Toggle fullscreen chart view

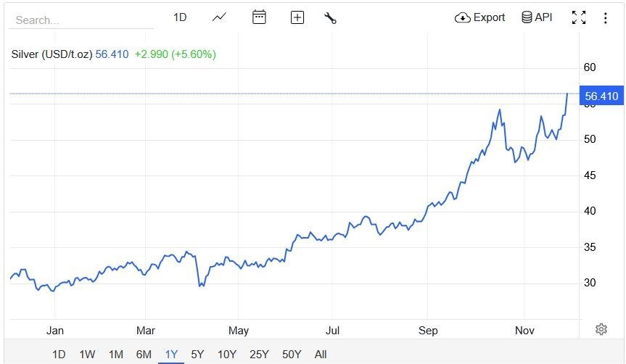(578, 18)
